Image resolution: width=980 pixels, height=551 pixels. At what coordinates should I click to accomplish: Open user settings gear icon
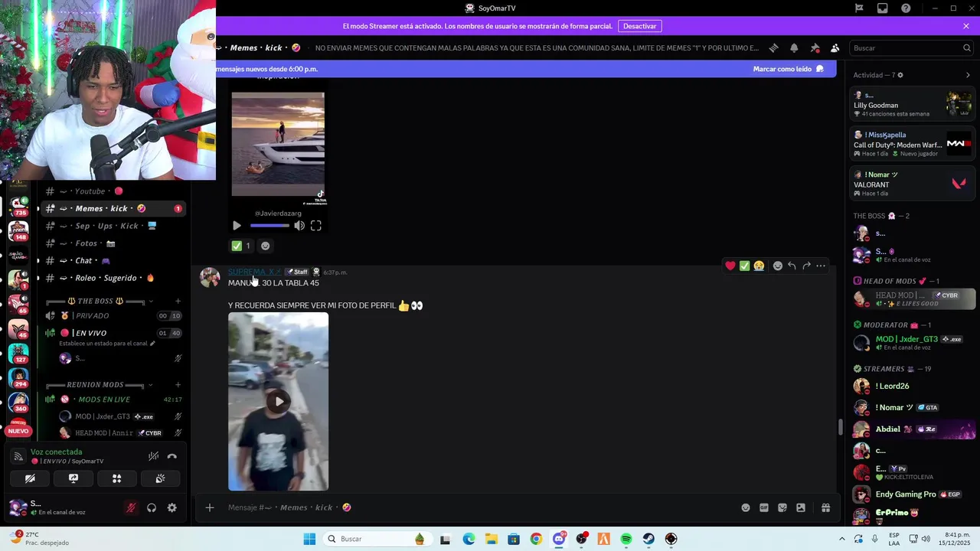(172, 507)
